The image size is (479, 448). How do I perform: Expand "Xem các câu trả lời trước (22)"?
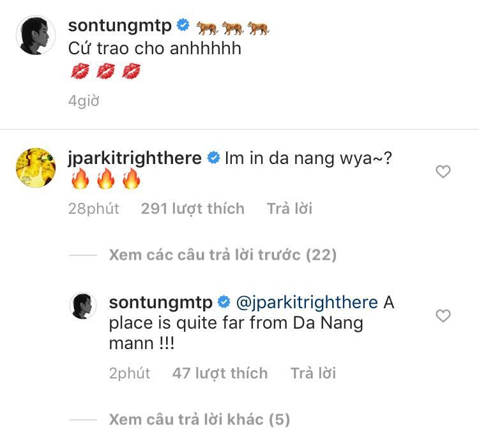pyautogui.click(x=222, y=255)
